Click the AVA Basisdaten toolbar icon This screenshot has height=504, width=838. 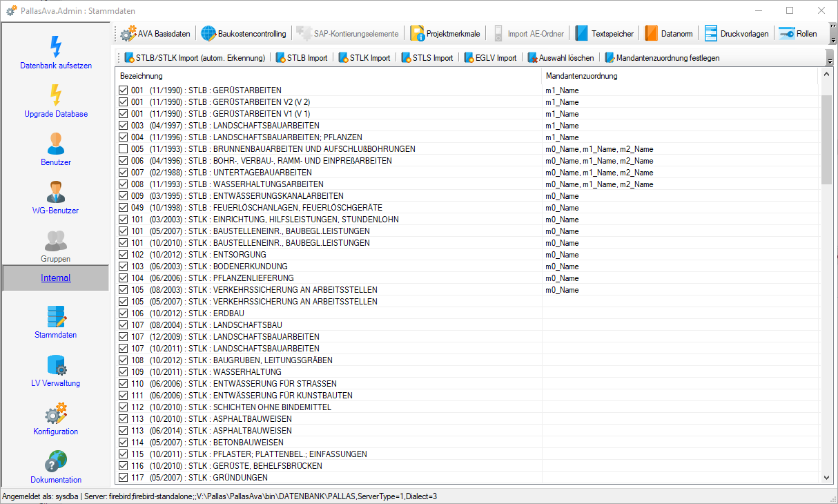[x=128, y=33]
